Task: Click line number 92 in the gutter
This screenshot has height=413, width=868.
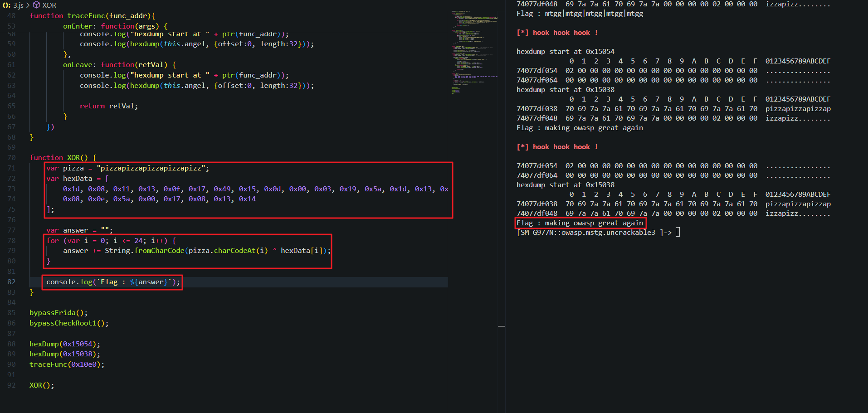Action: (11, 385)
